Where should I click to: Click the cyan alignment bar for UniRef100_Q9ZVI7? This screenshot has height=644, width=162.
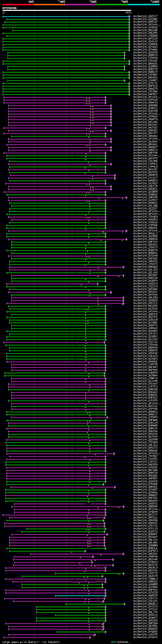pos(66,16)
